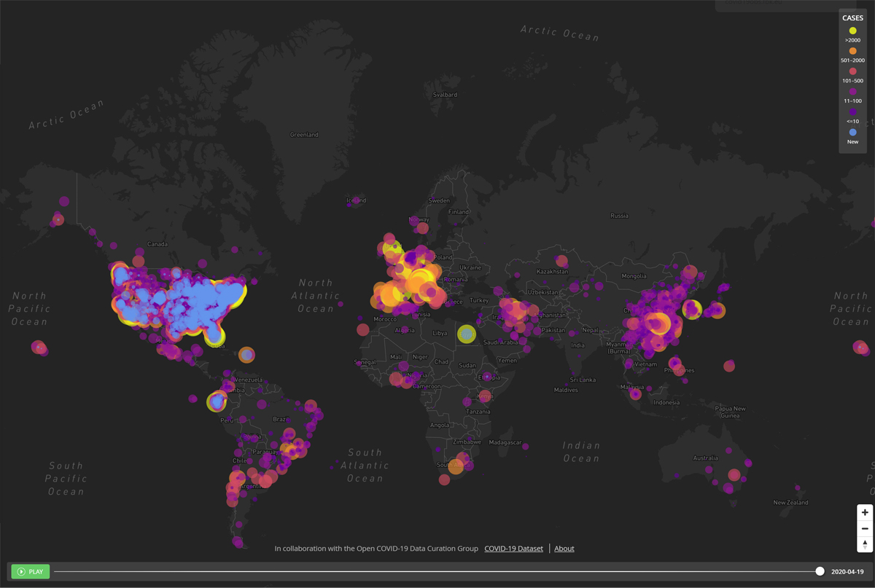This screenshot has width=875, height=588.
Task: Click the middle of the timeline track
Action: pos(437,572)
